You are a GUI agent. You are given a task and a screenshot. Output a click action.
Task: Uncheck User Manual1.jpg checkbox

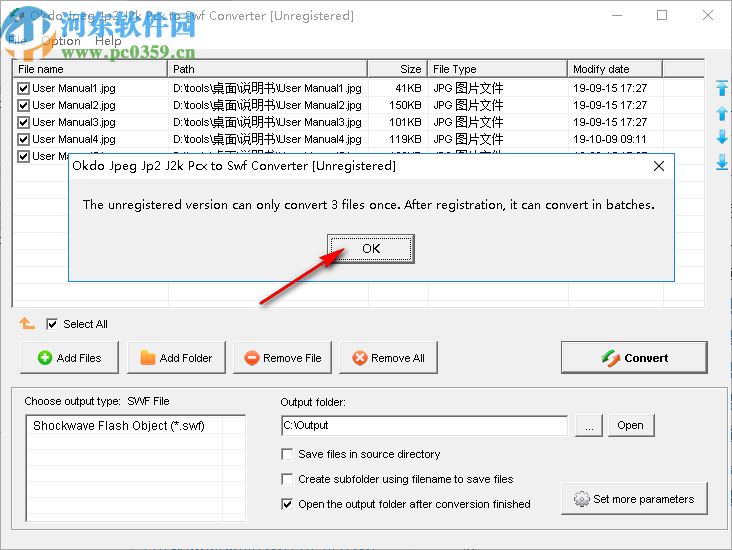click(x=23, y=88)
